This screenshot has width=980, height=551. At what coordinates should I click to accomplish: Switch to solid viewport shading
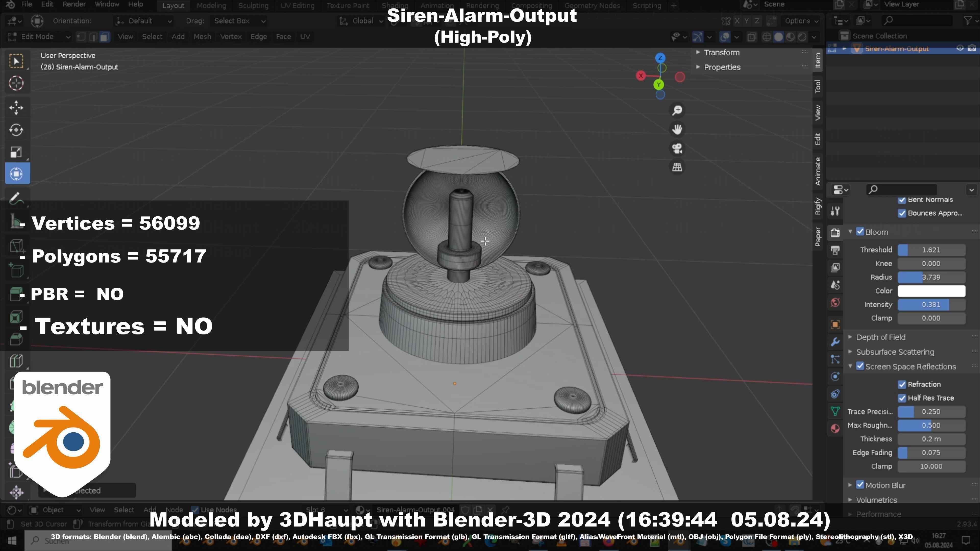point(779,37)
